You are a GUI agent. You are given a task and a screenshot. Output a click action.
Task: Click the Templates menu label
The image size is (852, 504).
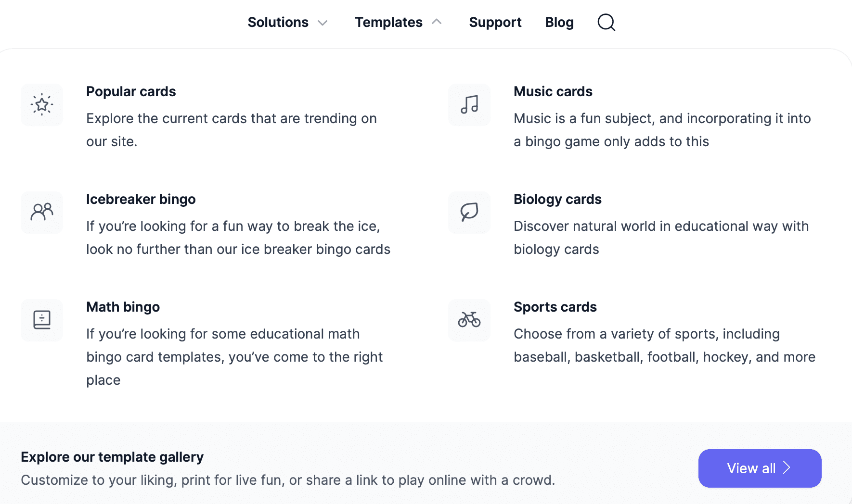(x=388, y=22)
